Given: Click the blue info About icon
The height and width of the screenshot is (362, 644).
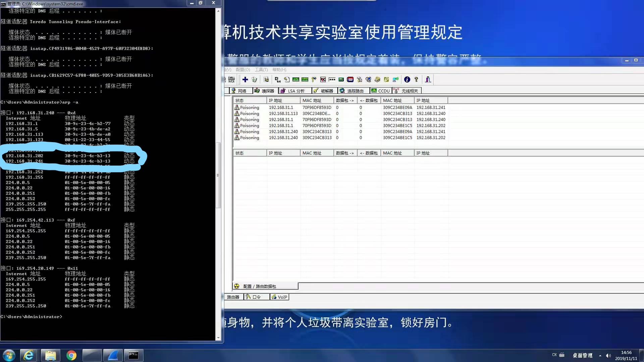Looking at the screenshot, I should (407, 79).
